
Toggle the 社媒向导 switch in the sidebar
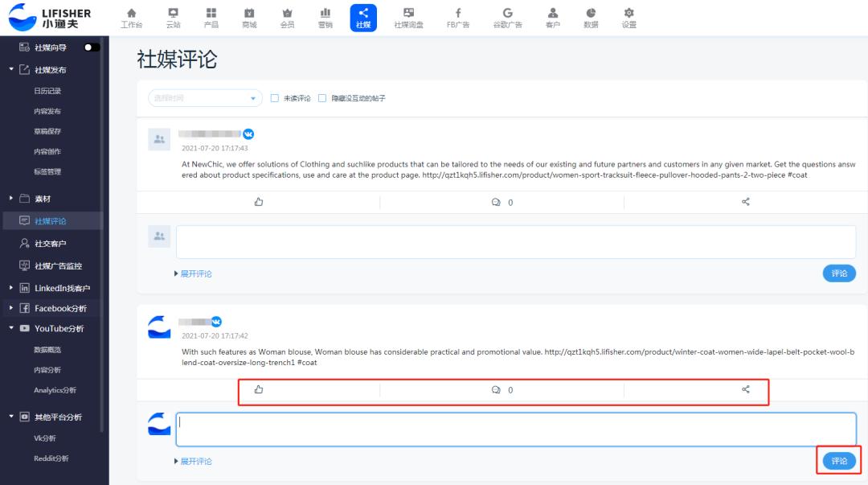[92, 47]
